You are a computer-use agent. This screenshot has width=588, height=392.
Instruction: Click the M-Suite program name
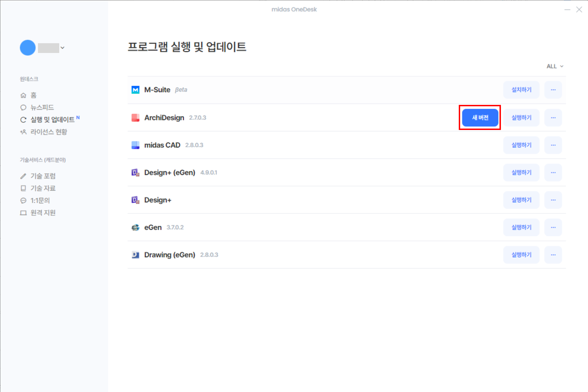(x=157, y=90)
